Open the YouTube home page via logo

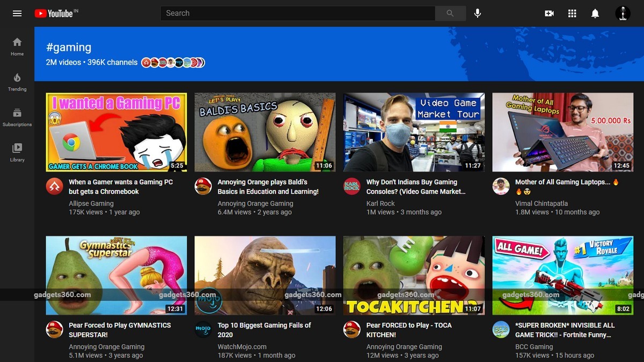click(x=55, y=13)
